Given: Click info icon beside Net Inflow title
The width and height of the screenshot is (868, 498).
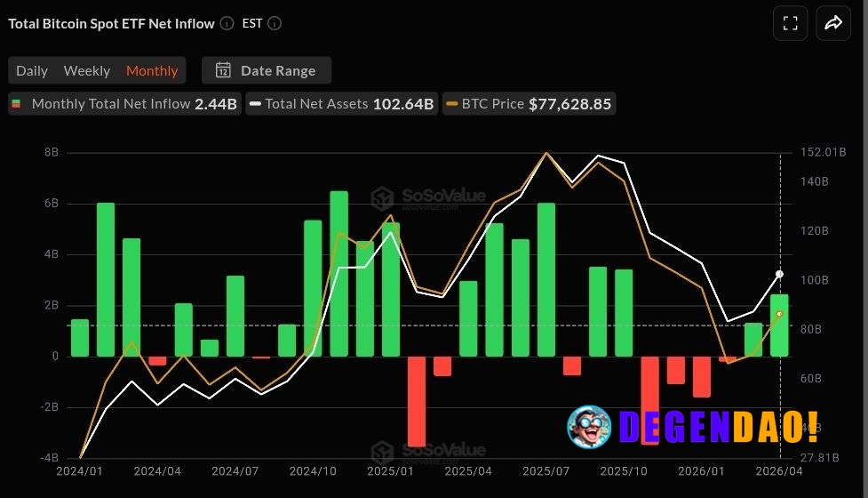Looking at the screenshot, I should pos(227,23).
